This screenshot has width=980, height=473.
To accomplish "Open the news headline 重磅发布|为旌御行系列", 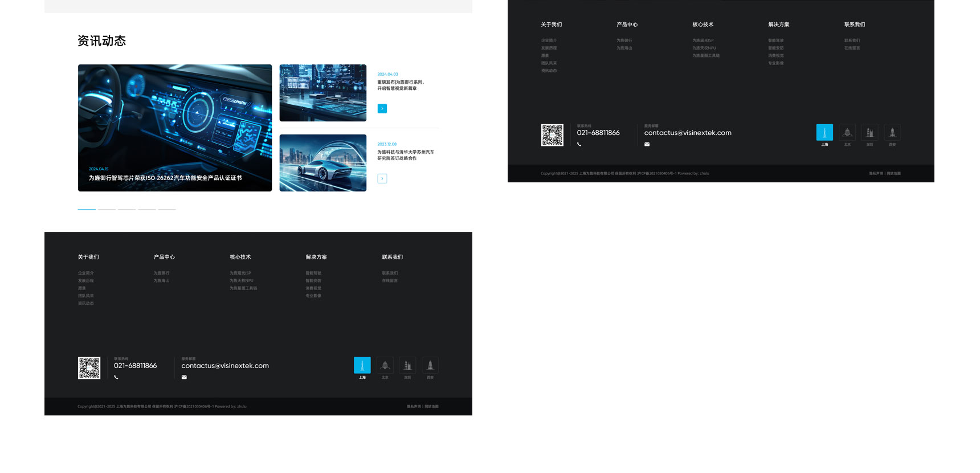I will [x=401, y=85].
